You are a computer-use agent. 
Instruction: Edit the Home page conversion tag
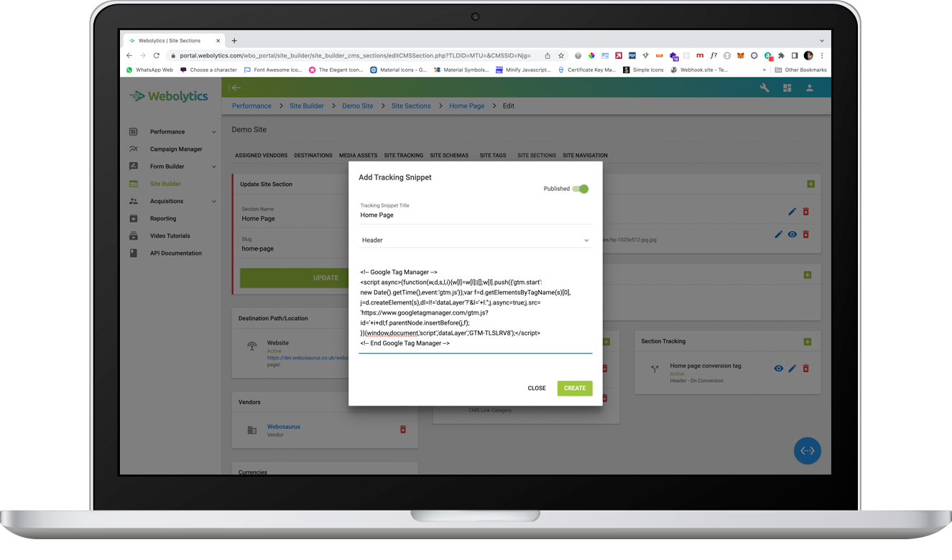[792, 368]
